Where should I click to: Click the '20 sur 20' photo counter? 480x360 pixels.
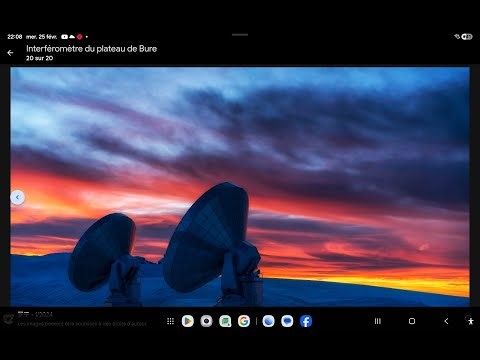(x=40, y=58)
